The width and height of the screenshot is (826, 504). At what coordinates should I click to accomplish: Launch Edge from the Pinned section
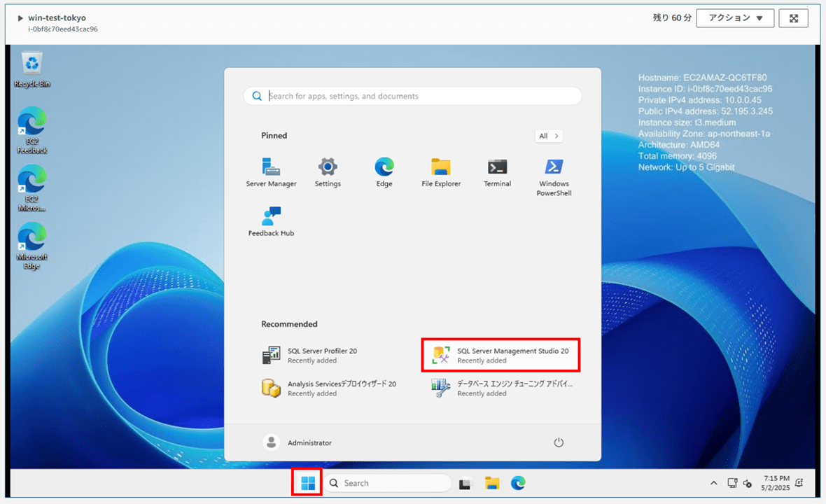tap(384, 172)
